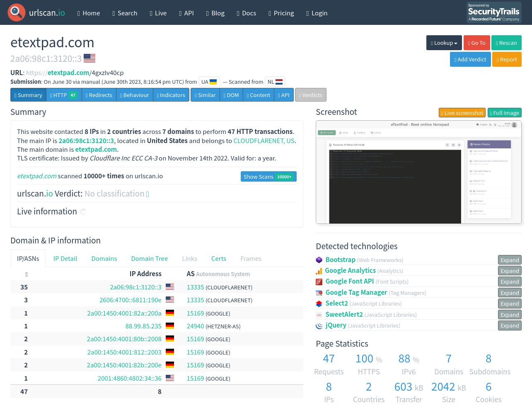Open Docs in the top navigation

click(x=247, y=13)
